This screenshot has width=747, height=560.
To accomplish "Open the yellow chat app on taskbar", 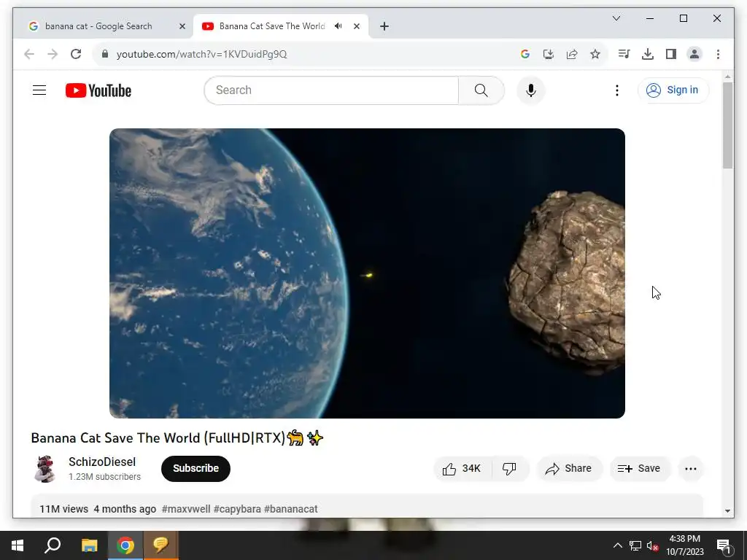I will pos(161,545).
